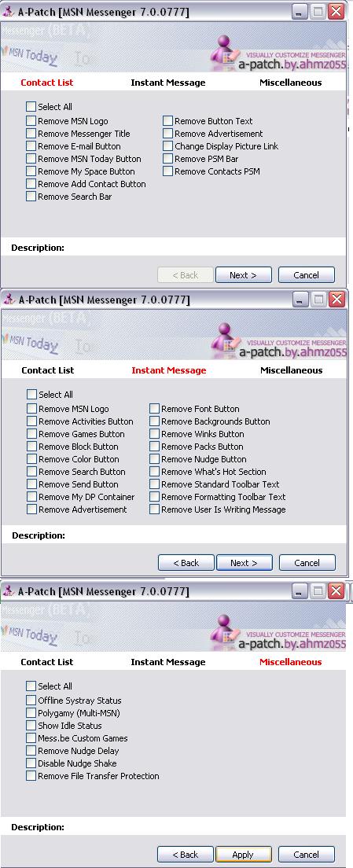Check Remove My Space Button
353x868 pixels.
point(31,171)
